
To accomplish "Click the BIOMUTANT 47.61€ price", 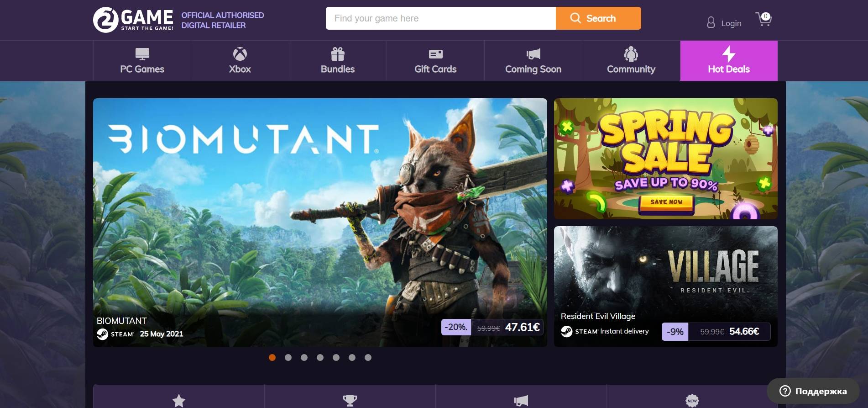I will (x=523, y=327).
